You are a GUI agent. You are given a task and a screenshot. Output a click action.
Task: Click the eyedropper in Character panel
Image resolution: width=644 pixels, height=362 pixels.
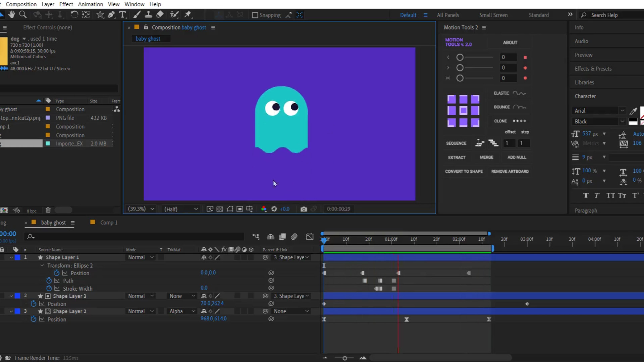[633, 111]
